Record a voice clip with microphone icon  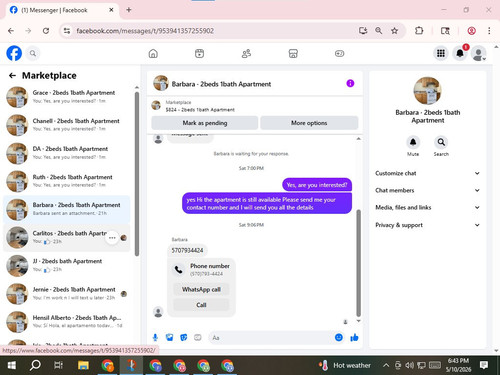click(155, 338)
